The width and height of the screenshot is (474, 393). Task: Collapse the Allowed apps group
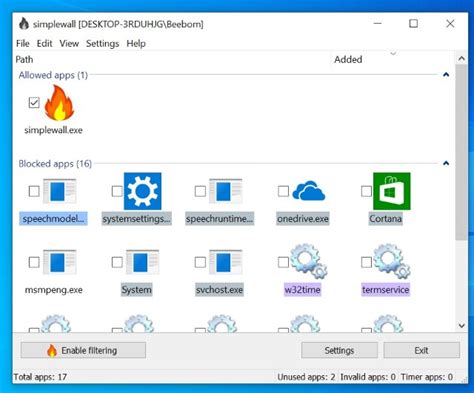tap(446, 75)
